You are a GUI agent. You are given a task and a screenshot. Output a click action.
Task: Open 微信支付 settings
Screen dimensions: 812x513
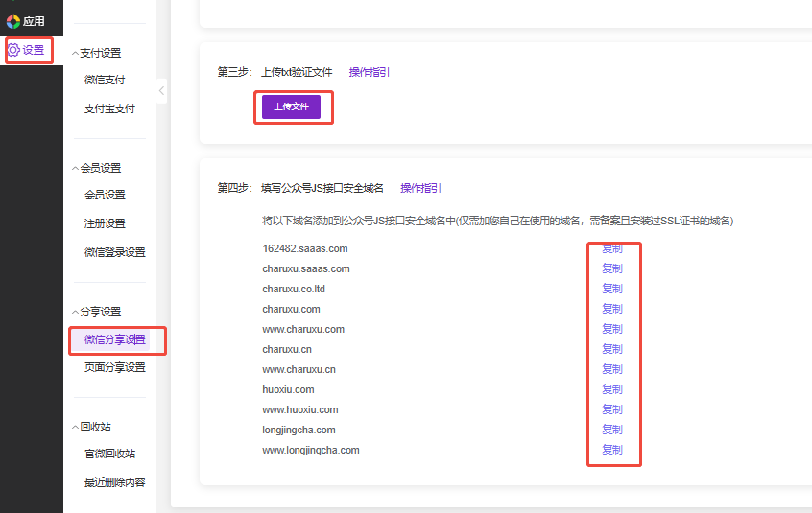coord(105,81)
